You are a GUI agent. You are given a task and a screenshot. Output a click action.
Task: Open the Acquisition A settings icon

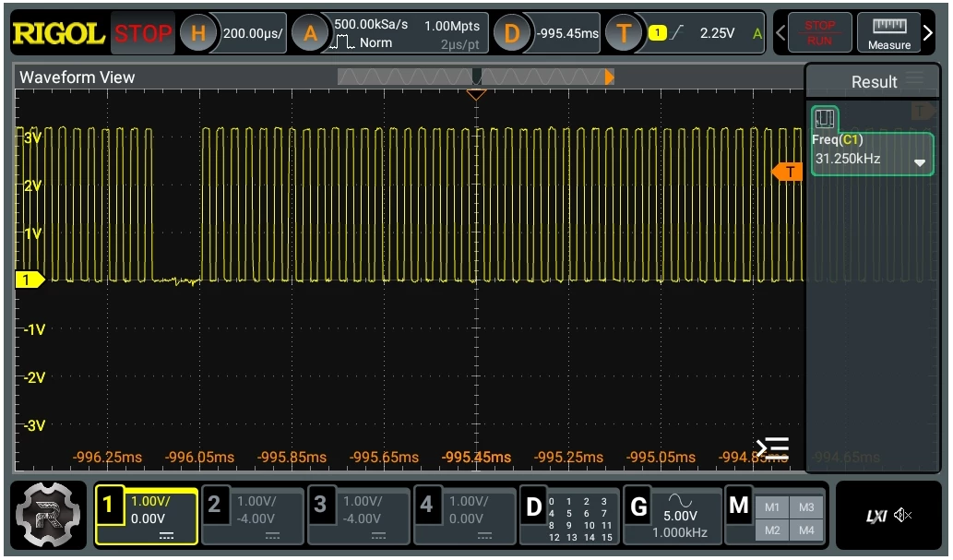pyautogui.click(x=310, y=33)
